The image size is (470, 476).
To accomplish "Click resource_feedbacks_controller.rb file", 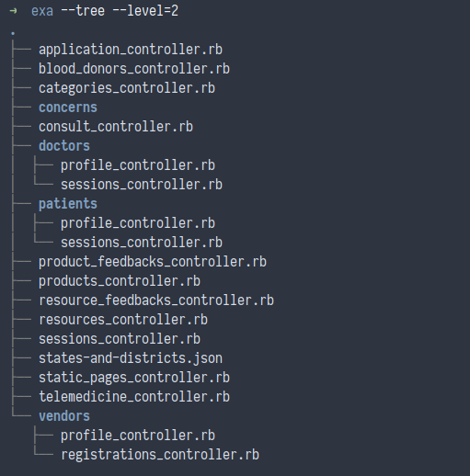I will 156,300.
